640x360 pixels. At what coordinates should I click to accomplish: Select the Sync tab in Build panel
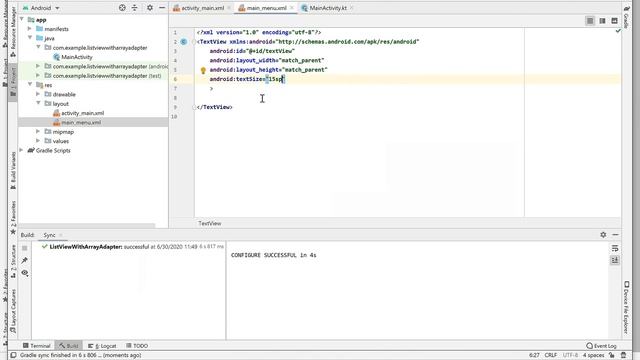pos(49,235)
